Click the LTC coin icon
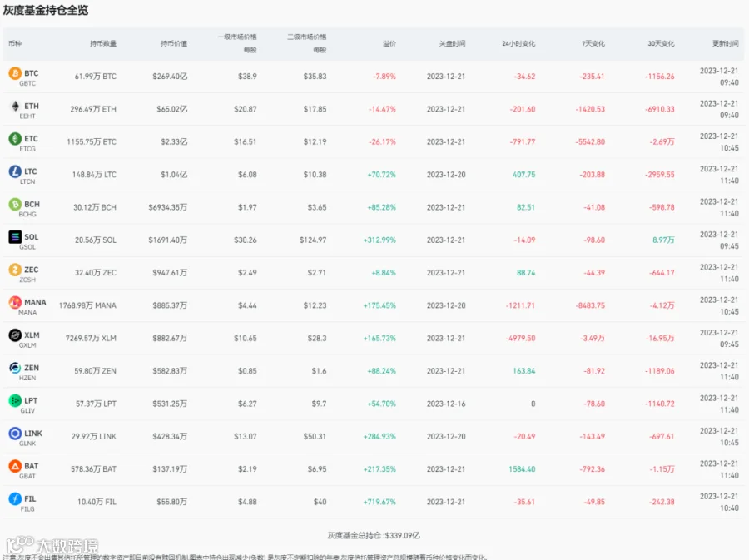Screen dimensions: 749x560 (15, 171)
